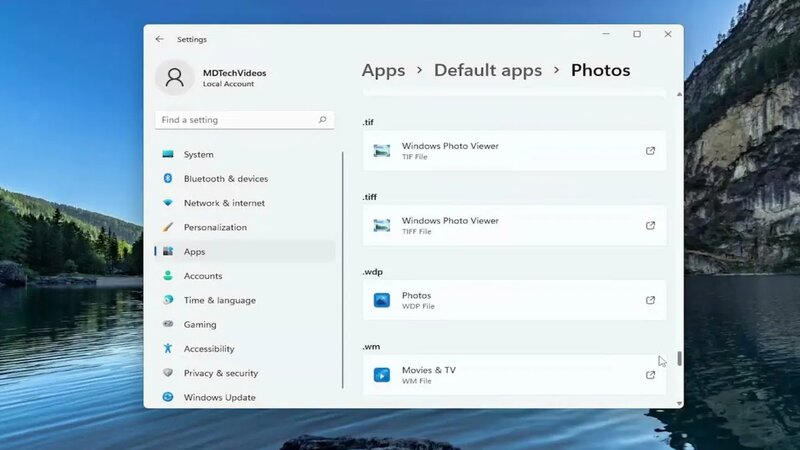This screenshot has height=450, width=800.
Task: Click scrollbar up arrow
Action: tap(679, 94)
